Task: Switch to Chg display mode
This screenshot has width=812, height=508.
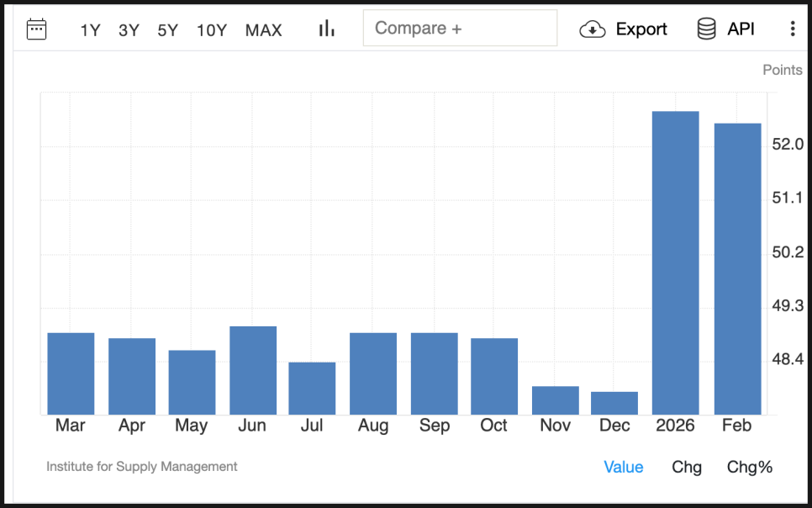Action: [686, 467]
